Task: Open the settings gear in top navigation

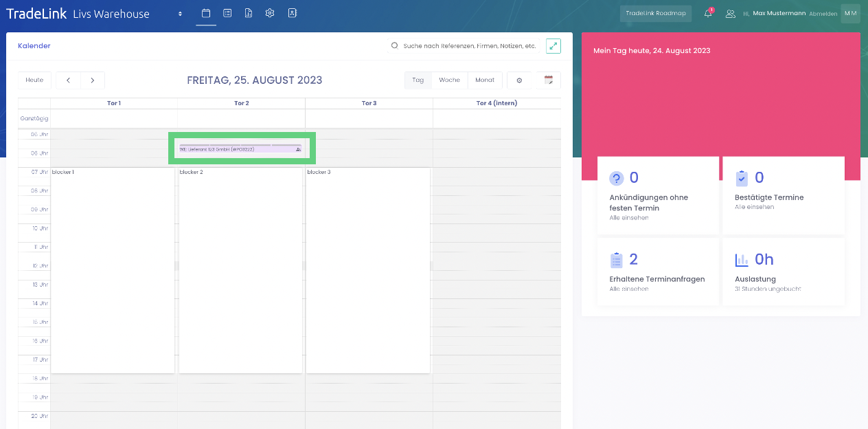Action: pyautogui.click(x=270, y=13)
